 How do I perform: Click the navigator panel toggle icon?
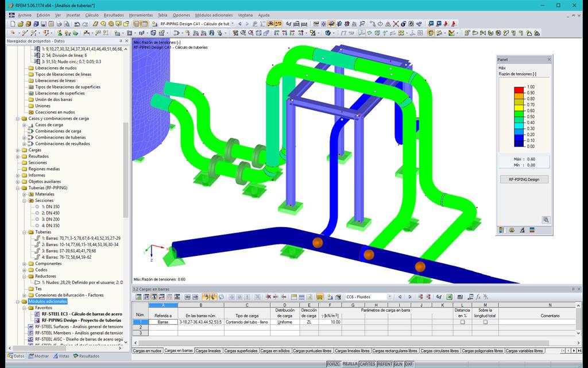pyautogui.click(x=137, y=24)
